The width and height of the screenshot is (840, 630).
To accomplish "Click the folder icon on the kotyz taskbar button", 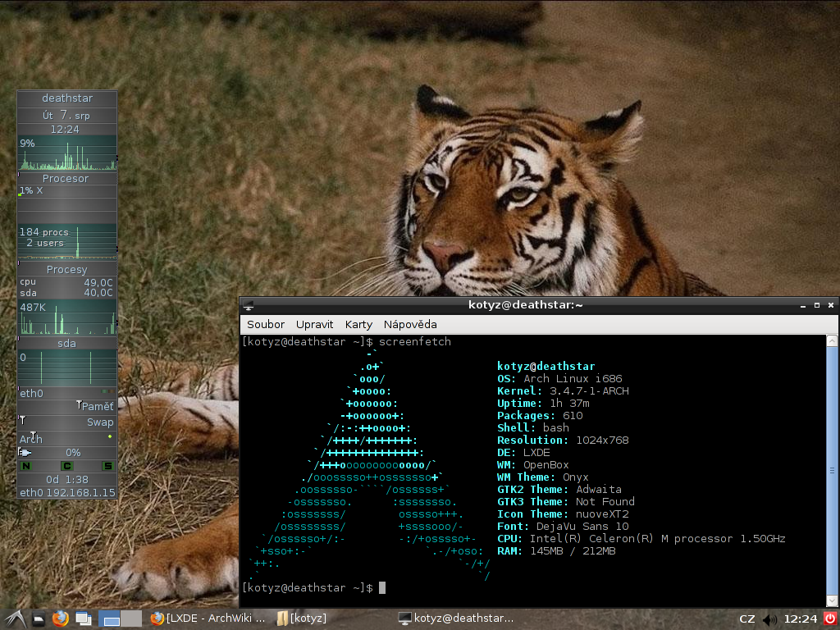I will [x=282, y=619].
